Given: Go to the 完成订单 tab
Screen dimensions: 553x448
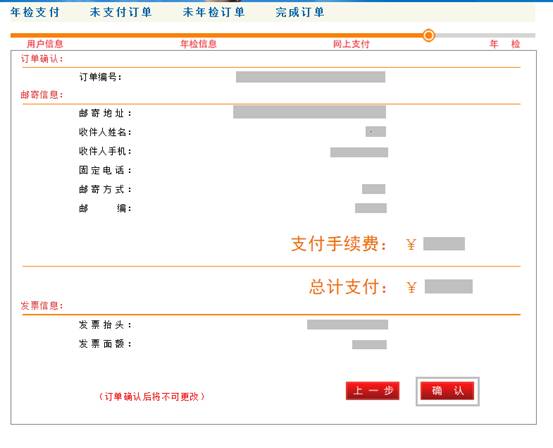Looking at the screenshot, I should point(300,12).
